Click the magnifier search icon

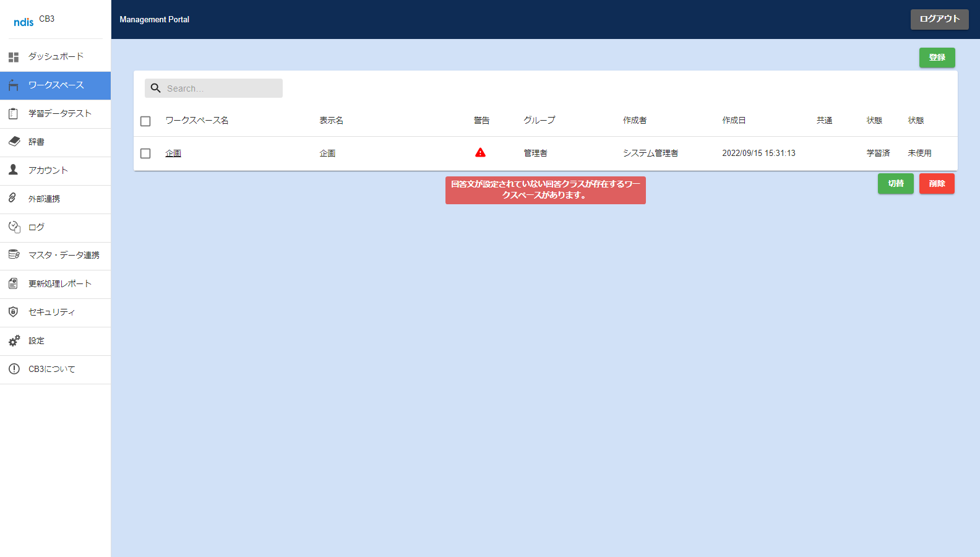[156, 89]
